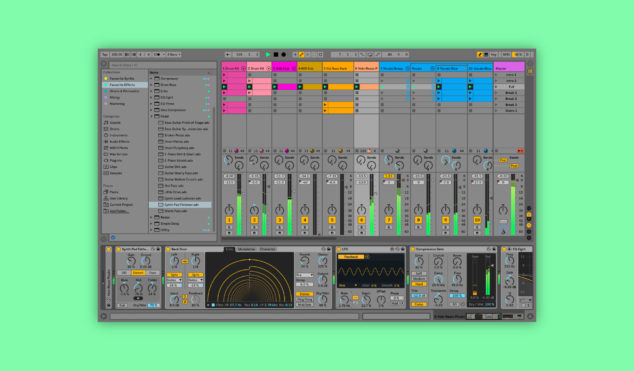Toggle the metronome in the control bar

tap(158, 55)
